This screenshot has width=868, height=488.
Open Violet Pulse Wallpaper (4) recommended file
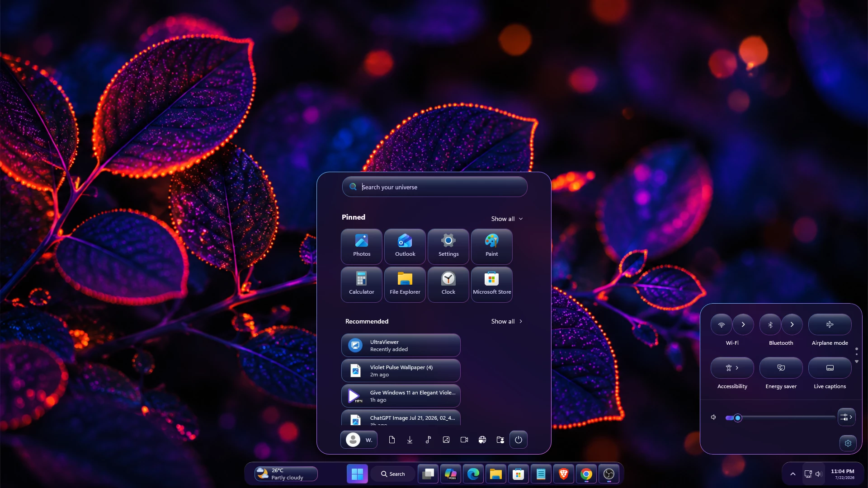[401, 371]
